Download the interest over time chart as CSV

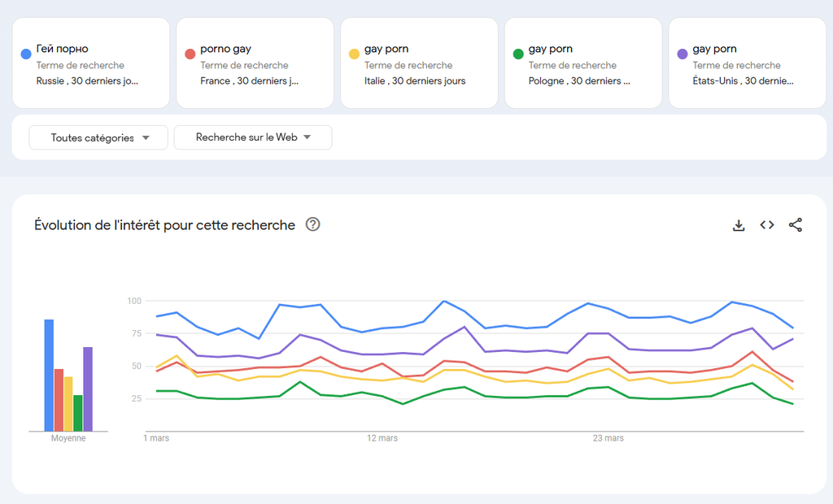tap(739, 225)
